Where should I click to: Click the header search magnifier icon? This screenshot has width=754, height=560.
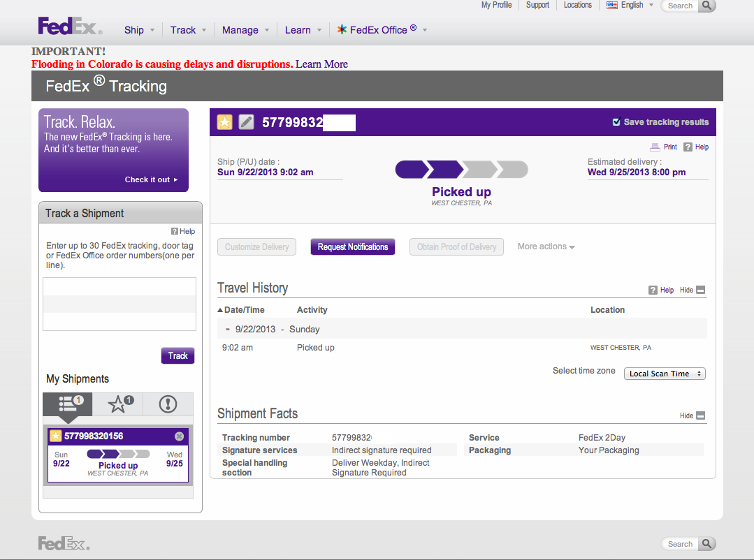point(706,6)
